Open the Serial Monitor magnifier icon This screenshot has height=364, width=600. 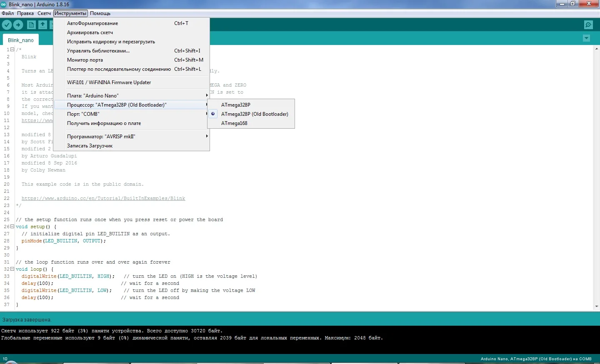(588, 25)
